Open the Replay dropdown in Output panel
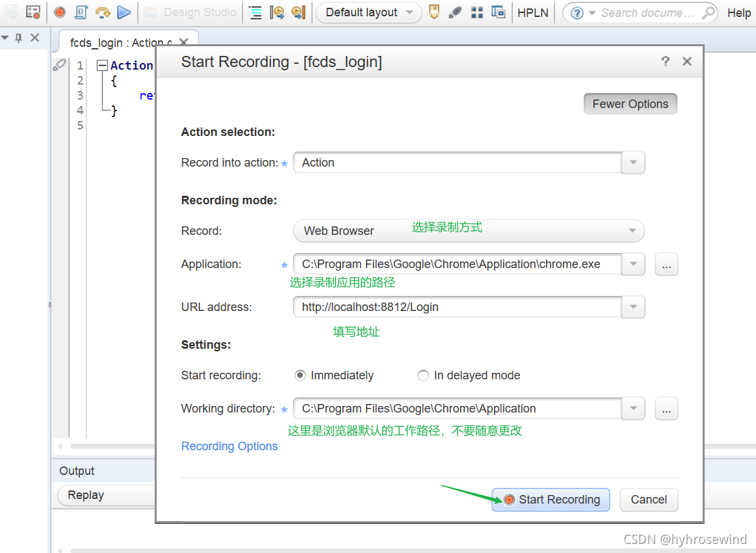The image size is (756, 553). click(106, 495)
